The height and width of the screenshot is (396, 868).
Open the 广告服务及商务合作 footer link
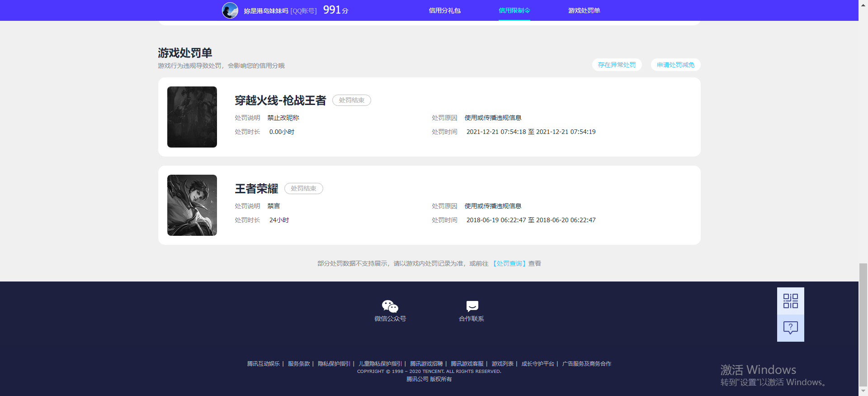pyautogui.click(x=587, y=364)
